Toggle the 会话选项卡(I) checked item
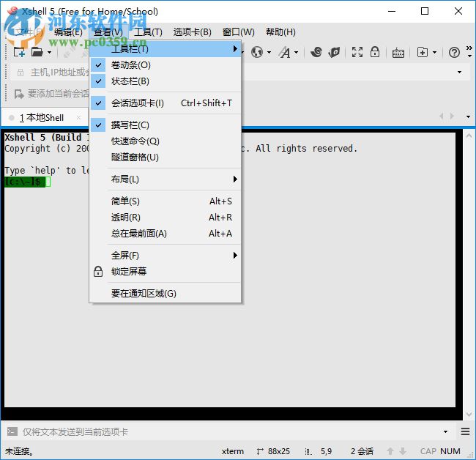The width and height of the screenshot is (476, 460). click(166, 103)
